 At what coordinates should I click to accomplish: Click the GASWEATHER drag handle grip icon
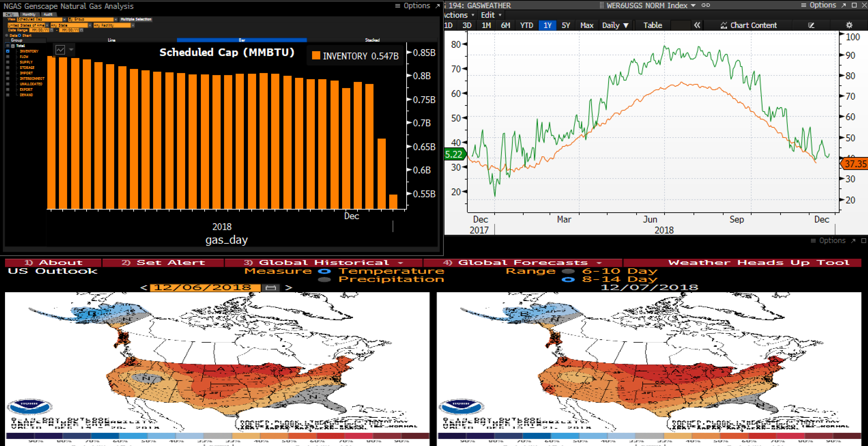pyautogui.click(x=601, y=5)
